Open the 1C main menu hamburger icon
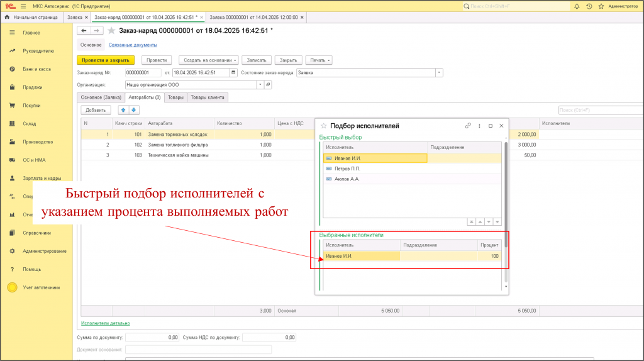 click(x=23, y=6)
